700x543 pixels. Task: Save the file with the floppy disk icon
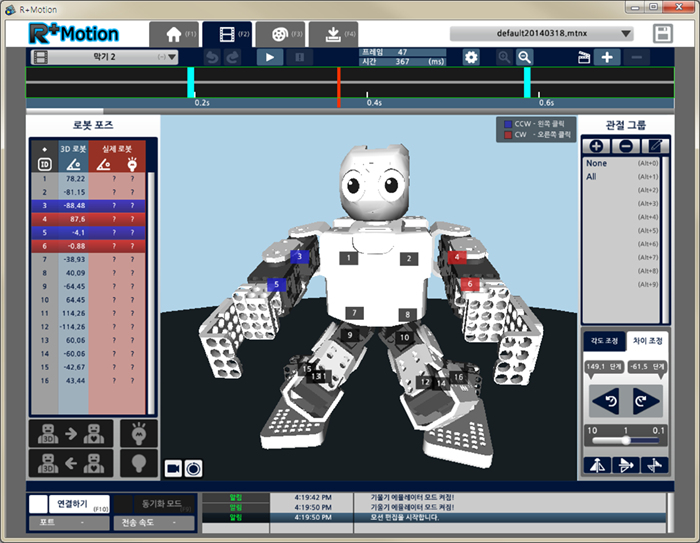663,33
